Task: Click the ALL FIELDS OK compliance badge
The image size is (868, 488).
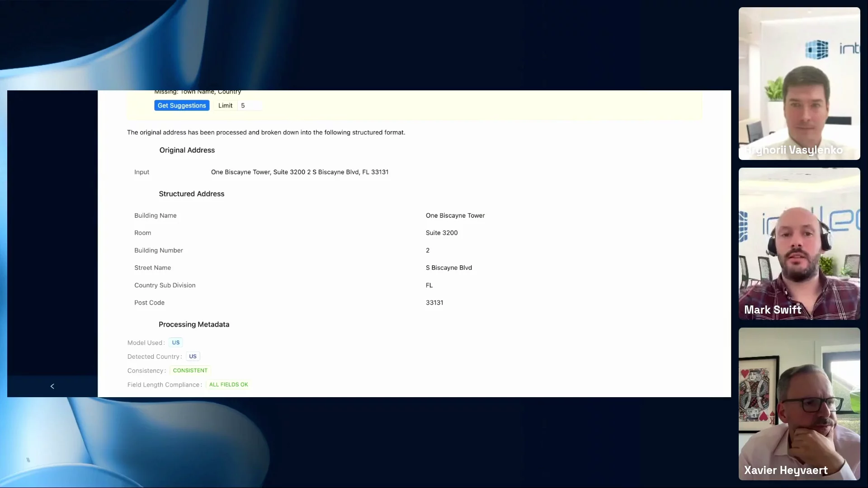Action: point(228,385)
